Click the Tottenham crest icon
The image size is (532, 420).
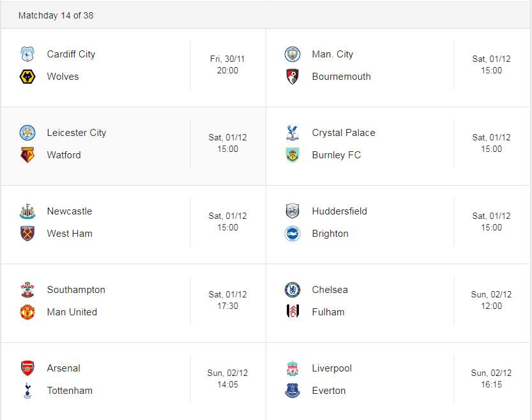tap(27, 391)
